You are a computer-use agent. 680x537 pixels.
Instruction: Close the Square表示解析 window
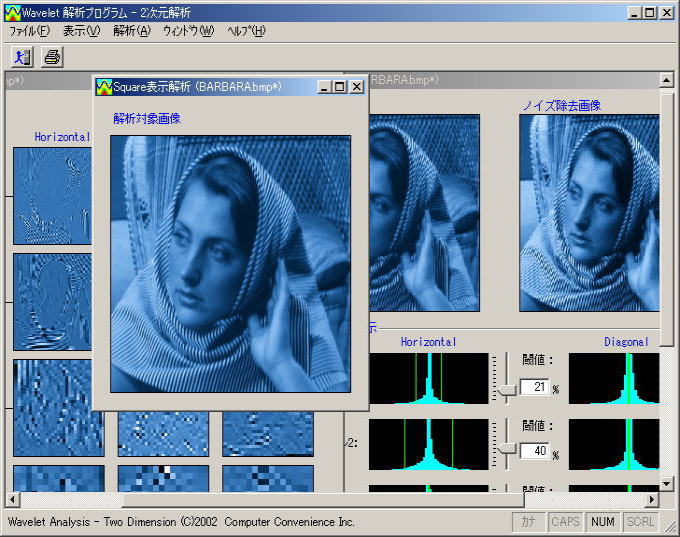click(356, 87)
